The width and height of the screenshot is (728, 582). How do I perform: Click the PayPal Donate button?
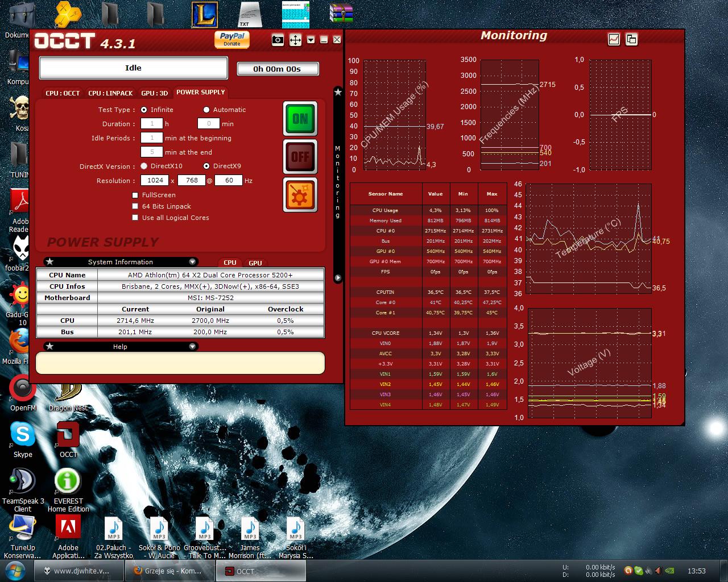point(232,39)
